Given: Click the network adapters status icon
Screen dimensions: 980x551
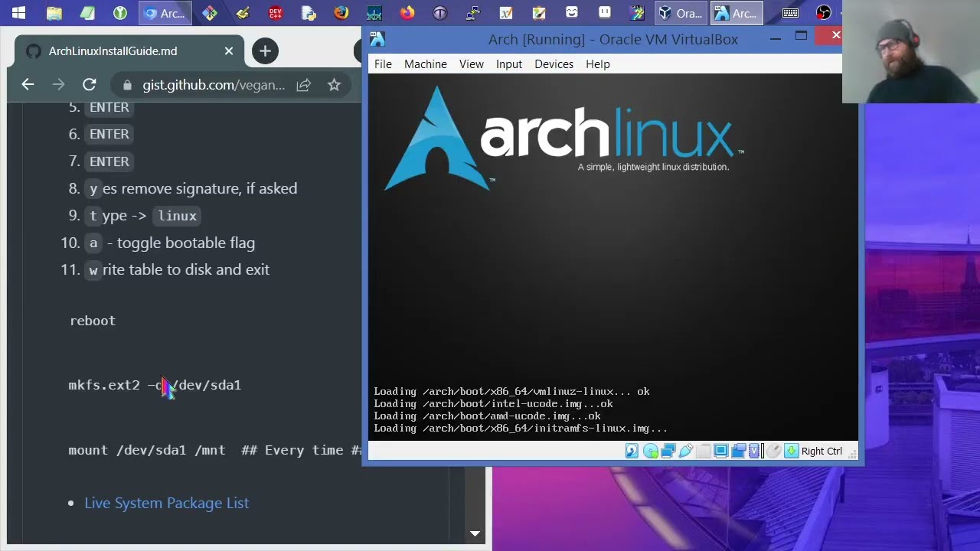Looking at the screenshot, I should tap(668, 451).
